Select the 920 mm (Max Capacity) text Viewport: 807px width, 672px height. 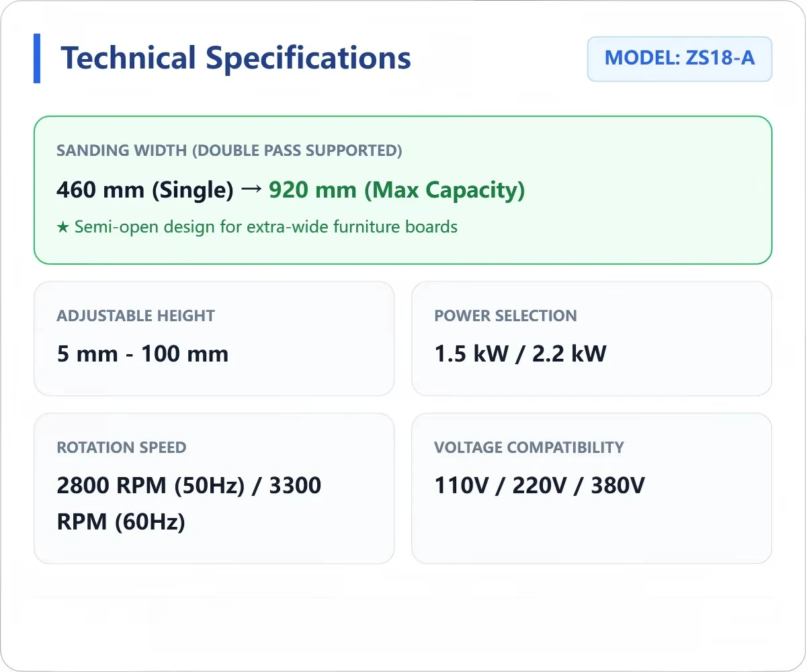coord(396,190)
